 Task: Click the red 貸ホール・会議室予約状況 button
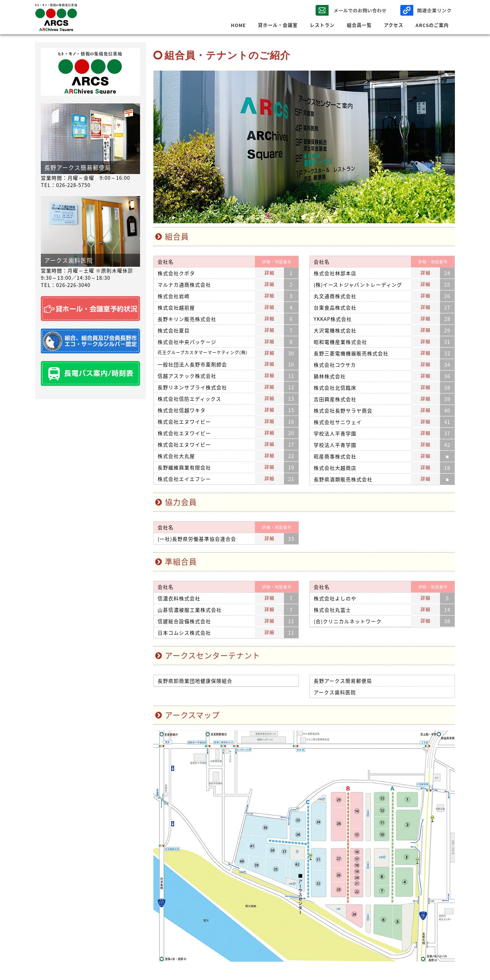(90, 308)
